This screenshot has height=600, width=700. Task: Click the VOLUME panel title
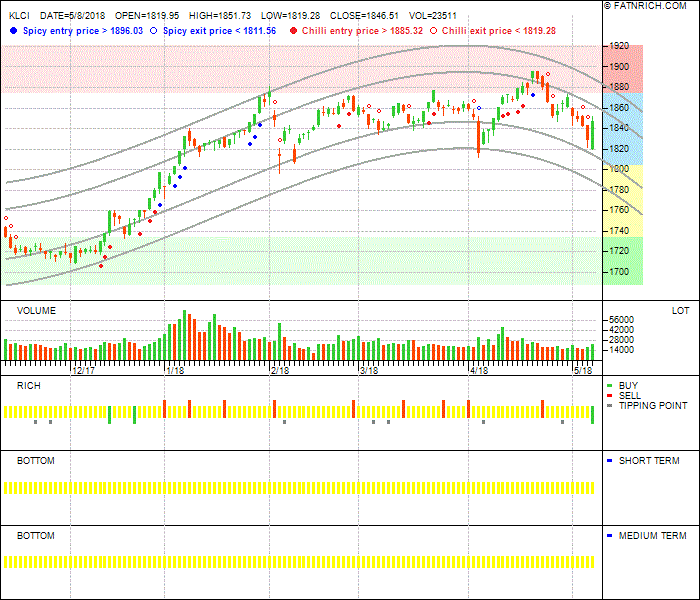pos(36,311)
